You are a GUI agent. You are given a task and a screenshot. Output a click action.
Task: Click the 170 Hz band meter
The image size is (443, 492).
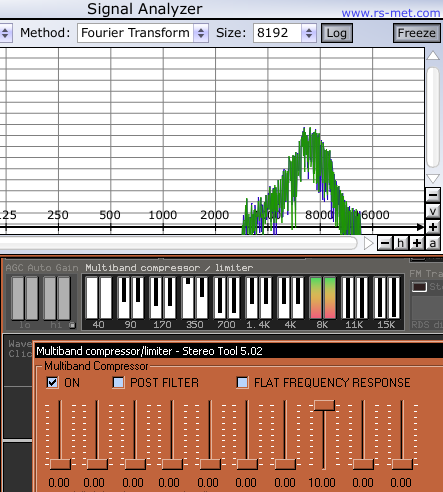click(163, 298)
